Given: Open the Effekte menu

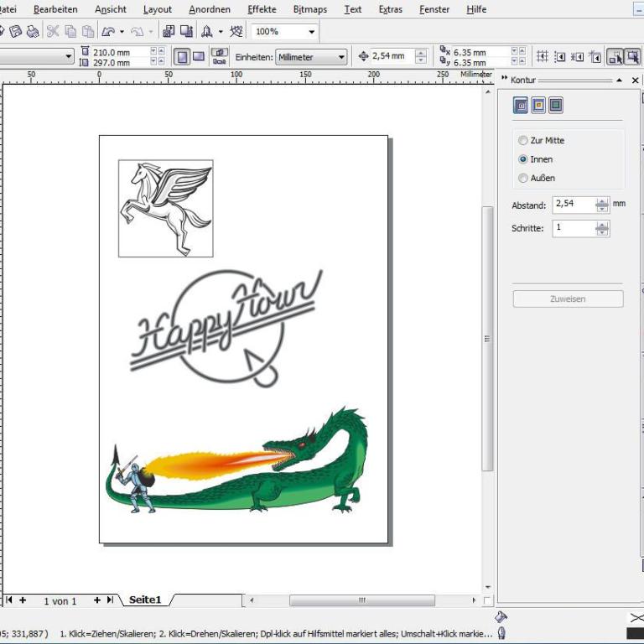Looking at the screenshot, I should point(262,9).
